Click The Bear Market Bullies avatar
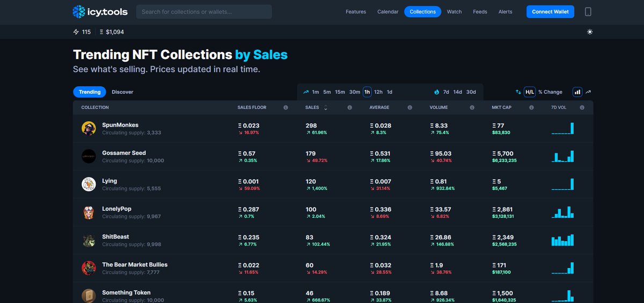644x303 pixels. [x=89, y=268]
